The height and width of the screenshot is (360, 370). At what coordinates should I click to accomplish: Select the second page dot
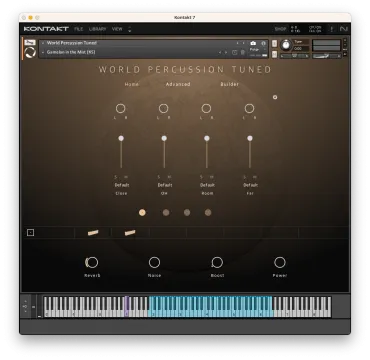pos(166,212)
